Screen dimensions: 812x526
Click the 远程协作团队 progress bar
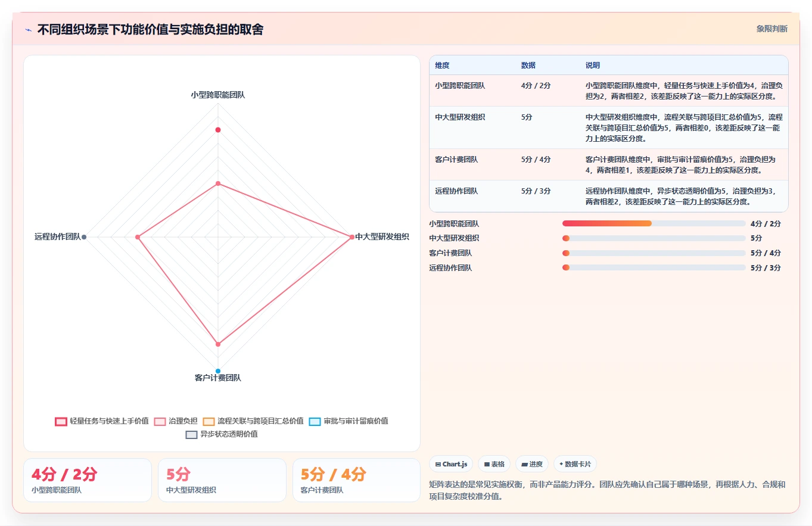[x=654, y=268]
